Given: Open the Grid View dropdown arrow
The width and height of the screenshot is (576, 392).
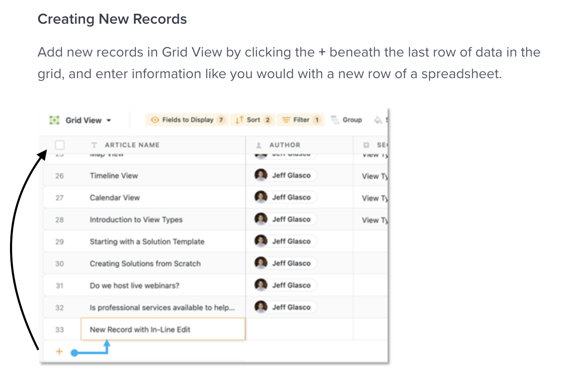Looking at the screenshot, I should coord(109,121).
